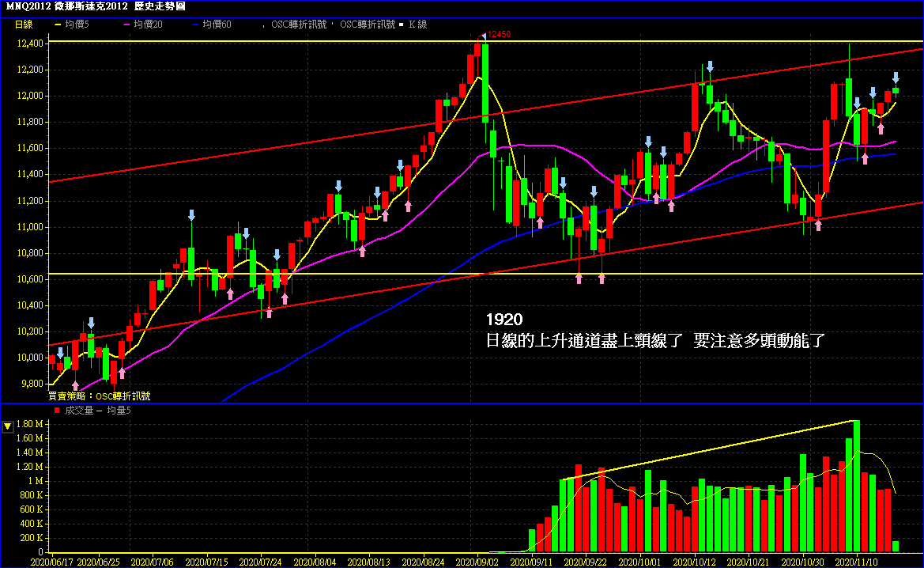This screenshot has height=568, width=924.
Task: Click the magenta line swatch before 均價20
Action: (126, 25)
